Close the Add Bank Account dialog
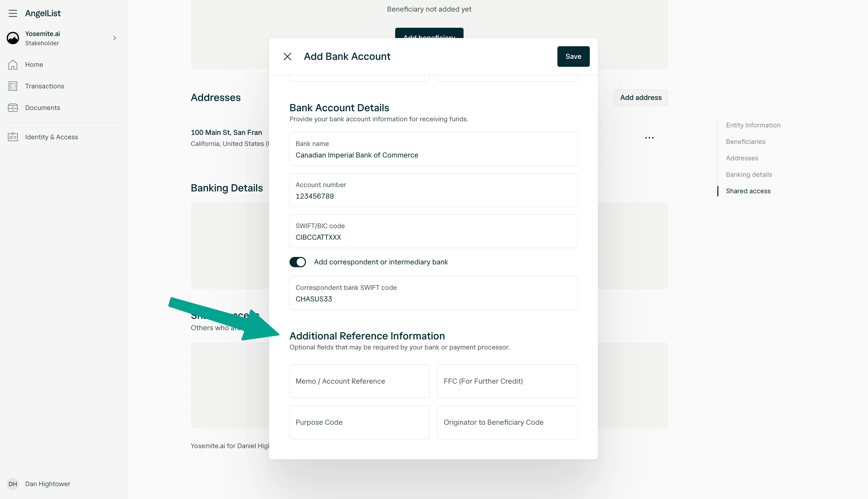This screenshot has width=868, height=499. tap(287, 56)
